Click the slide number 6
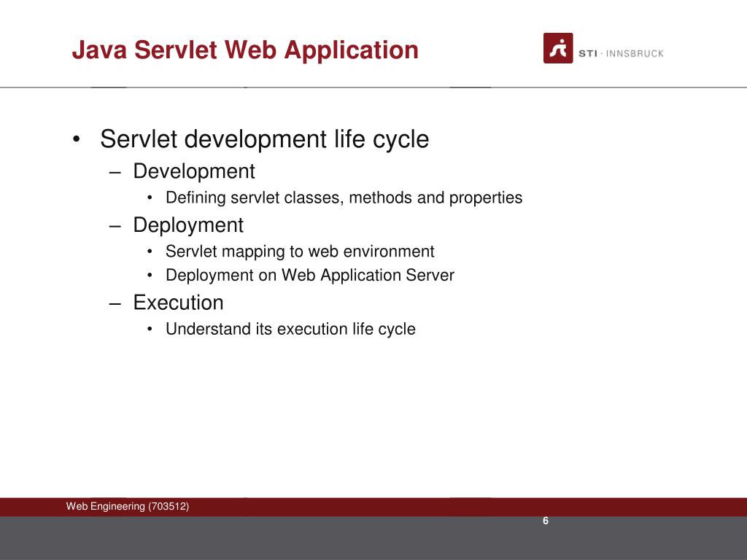 point(546,521)
